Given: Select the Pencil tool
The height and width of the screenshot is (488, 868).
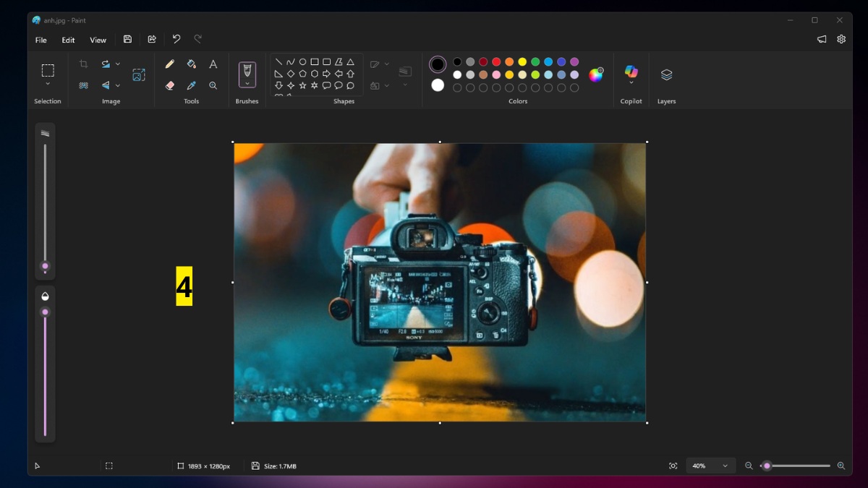Looking at the screenshot, I should pos(169,64).
